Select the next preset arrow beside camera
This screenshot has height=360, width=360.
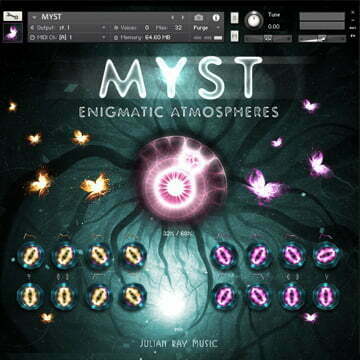(183, 17)
